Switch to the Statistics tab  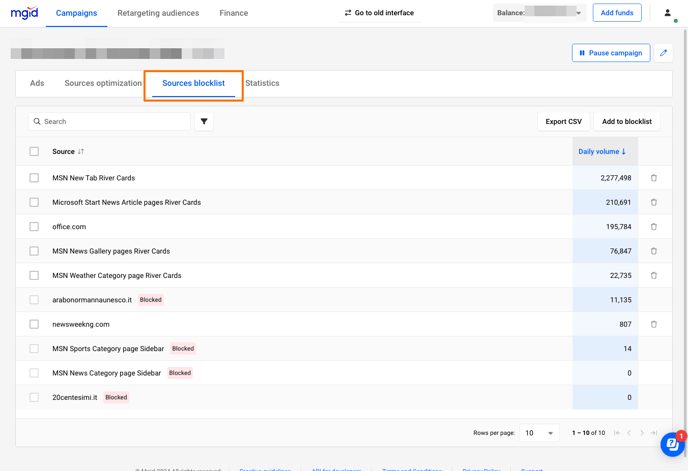pos(262,84)
